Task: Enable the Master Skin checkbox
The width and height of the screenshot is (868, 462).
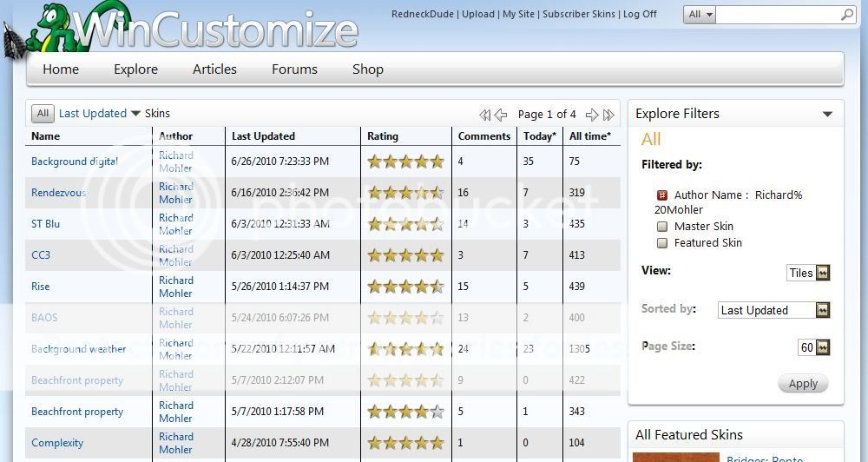Action: (662, 227)
